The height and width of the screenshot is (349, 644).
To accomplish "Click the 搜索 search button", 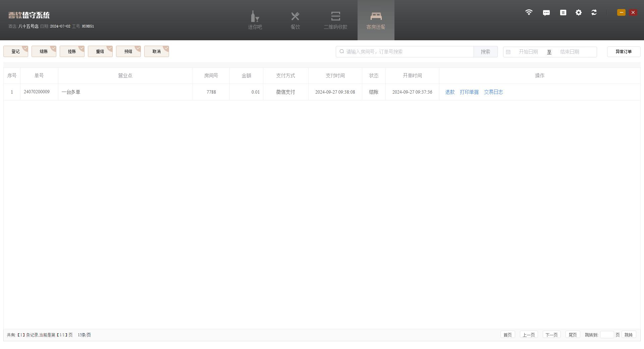I will pyautogui.click(x=485, y=52).
